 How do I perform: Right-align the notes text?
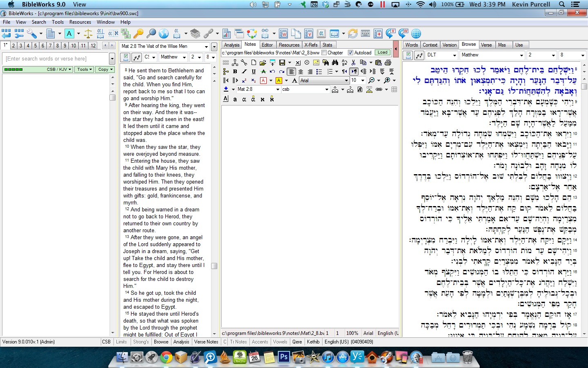[x=310, y=72]
